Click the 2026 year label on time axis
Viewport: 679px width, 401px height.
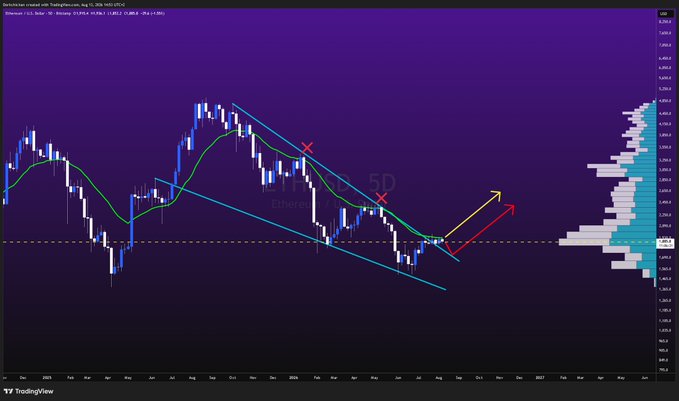coord(294,378)
